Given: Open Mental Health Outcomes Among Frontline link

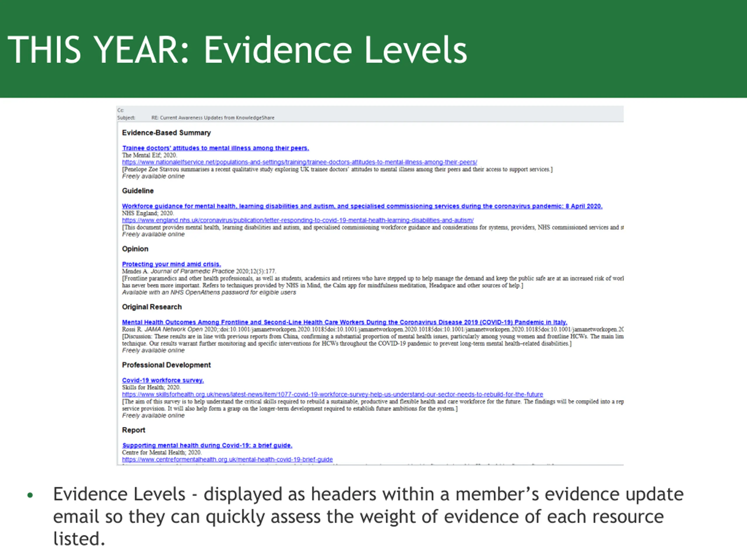Looking at the screenshot, I should tap(344, 322).
